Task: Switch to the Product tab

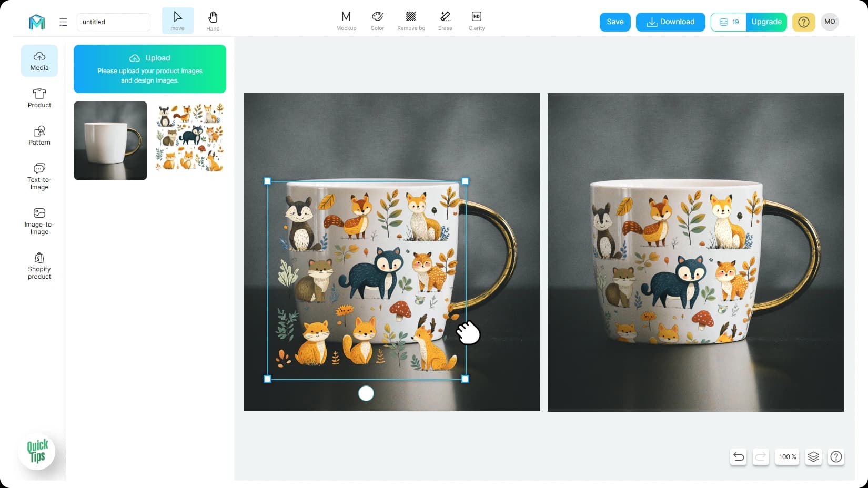Action: 39,98
